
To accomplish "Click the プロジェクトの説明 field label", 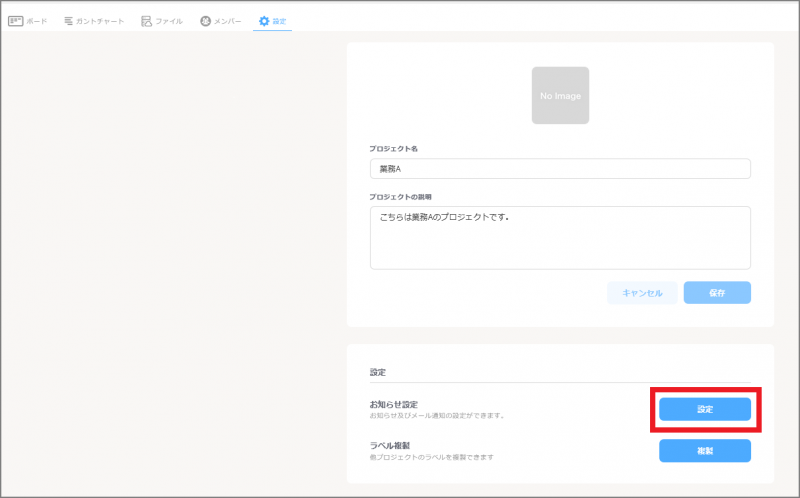I will pos(400,197).
